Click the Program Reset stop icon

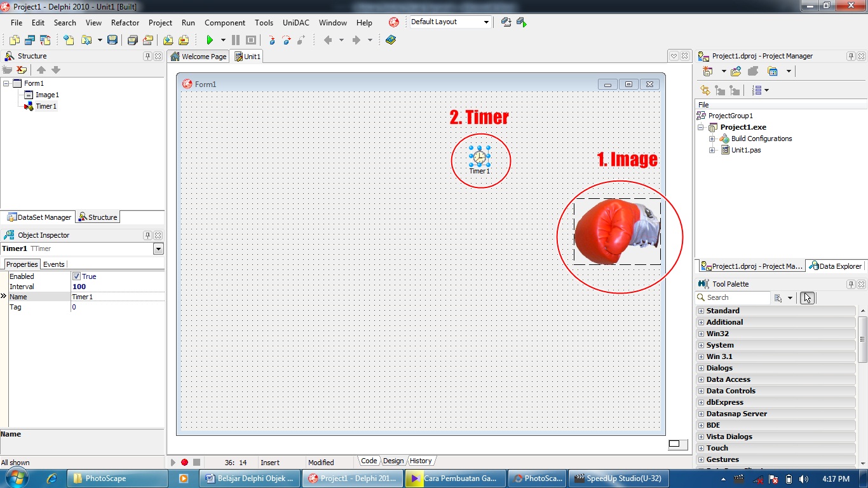pos(251,40)
